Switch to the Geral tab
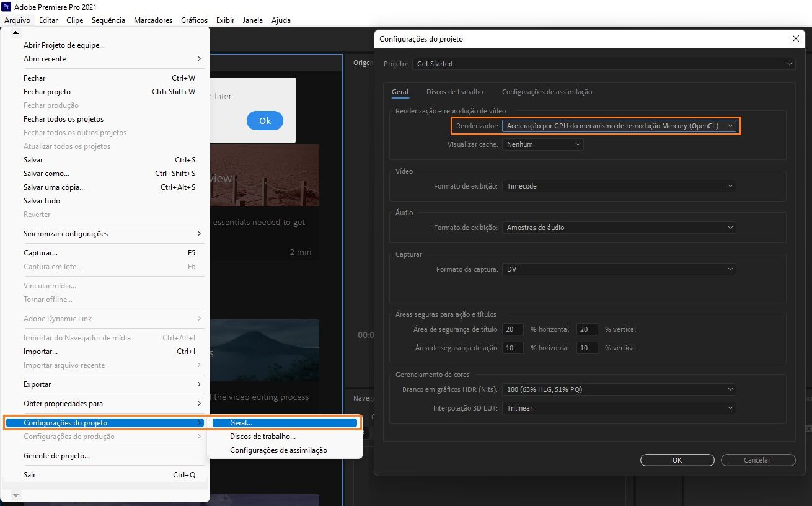Image resolution: width=812 pixels, height=506 pixels. pos(400,92)
